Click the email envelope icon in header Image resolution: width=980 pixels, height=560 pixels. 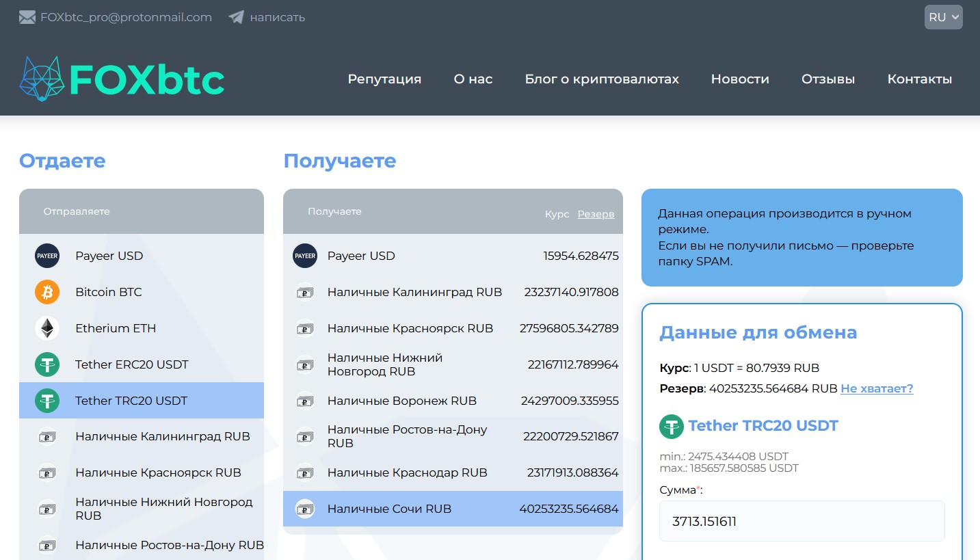(x=27, y=17)
